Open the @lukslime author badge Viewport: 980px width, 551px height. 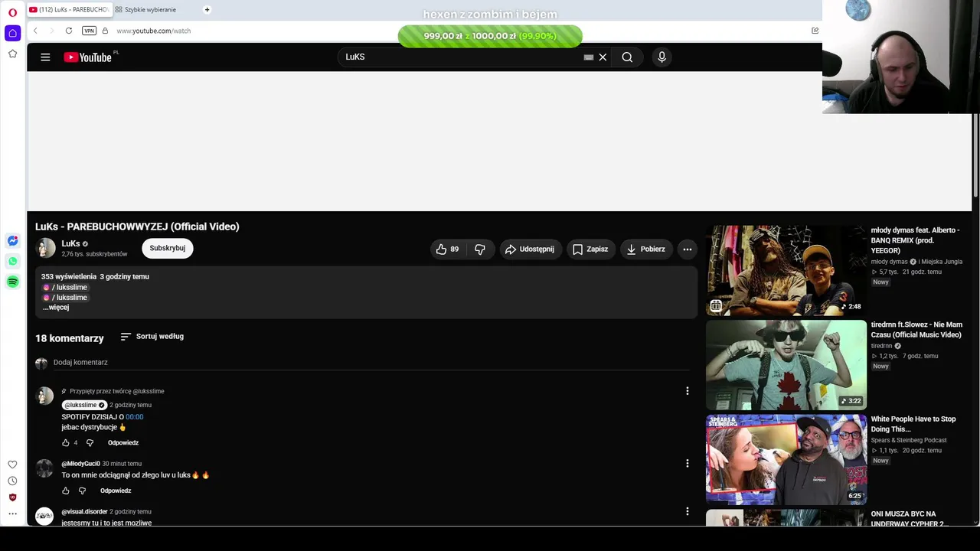point(83,405)
